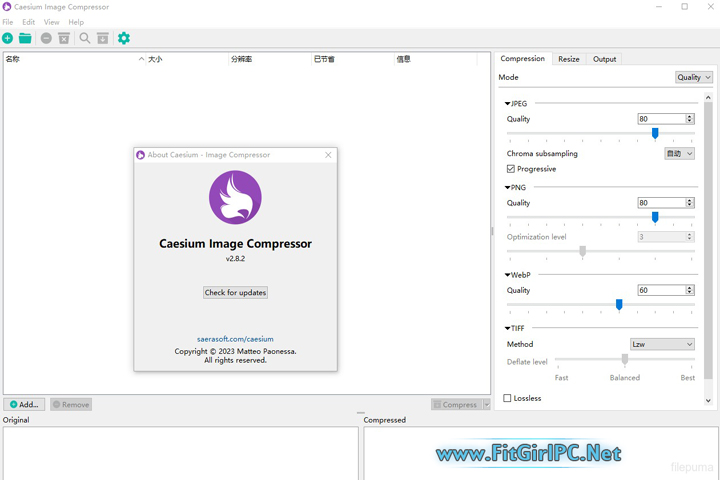The image size is (720, 480).
Task: Click the magnifier preview icon
Action: click(85, 38)
